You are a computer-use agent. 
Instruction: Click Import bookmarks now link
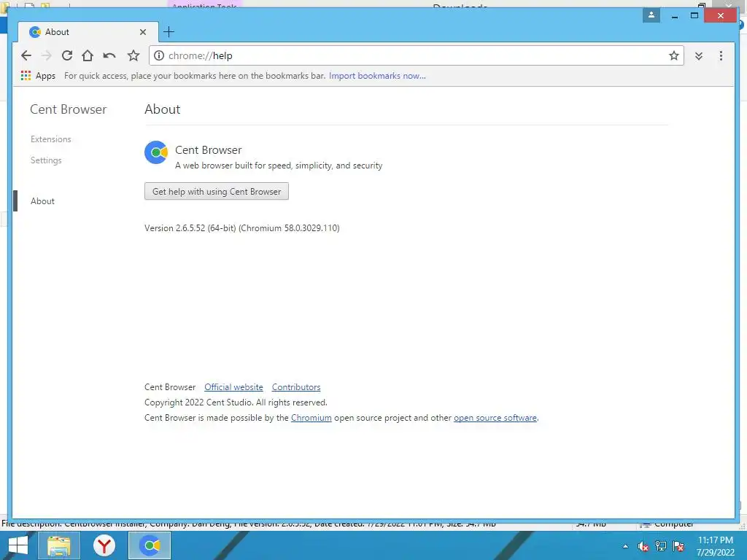pyautogui.click(x=377, y=76)
